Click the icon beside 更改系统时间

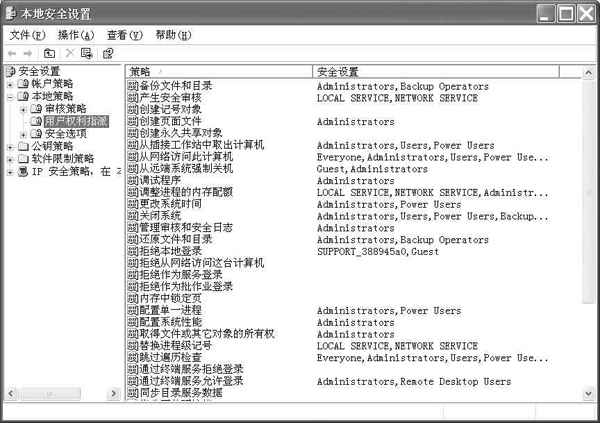pyautogui.click(x=133, y=204)
